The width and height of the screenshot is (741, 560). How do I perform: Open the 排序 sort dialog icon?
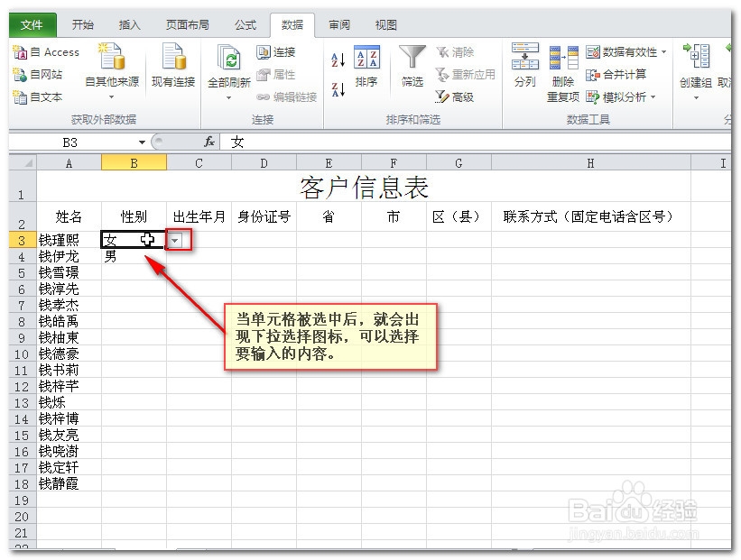(366, 57)
